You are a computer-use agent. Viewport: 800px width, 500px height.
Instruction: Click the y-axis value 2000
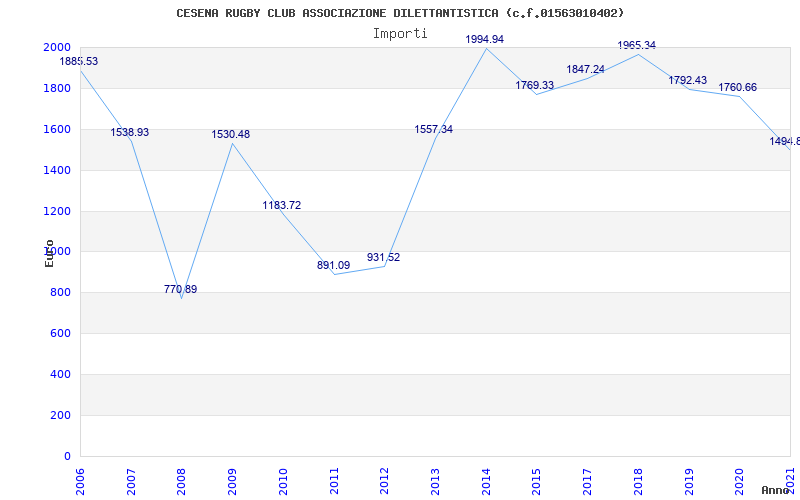(x=57, y=47)
